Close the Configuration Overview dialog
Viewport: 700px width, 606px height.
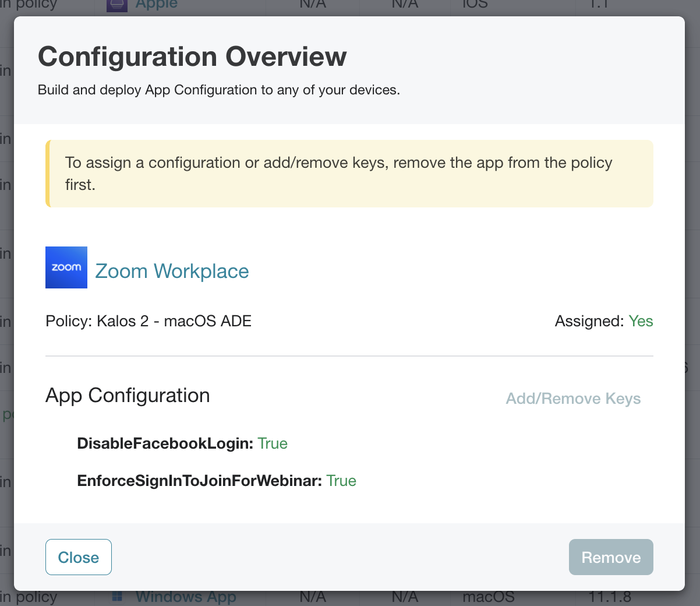point(79,557)
